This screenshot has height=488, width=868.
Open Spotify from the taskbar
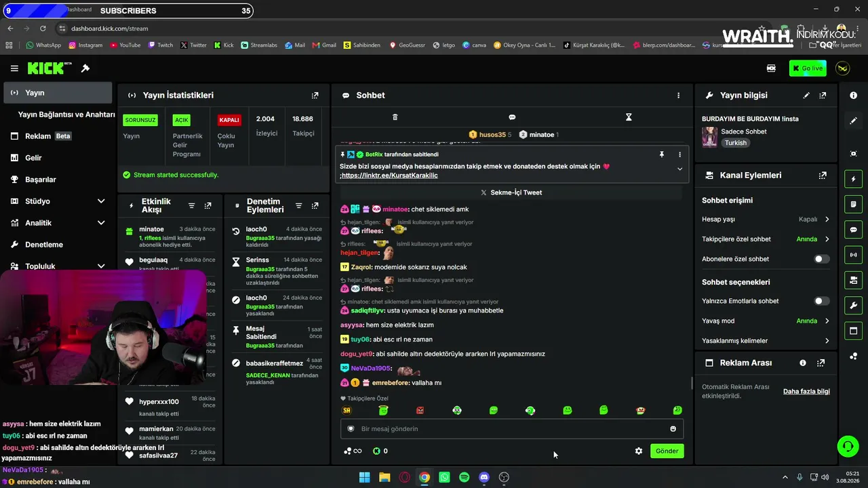(x=464, y=477)
